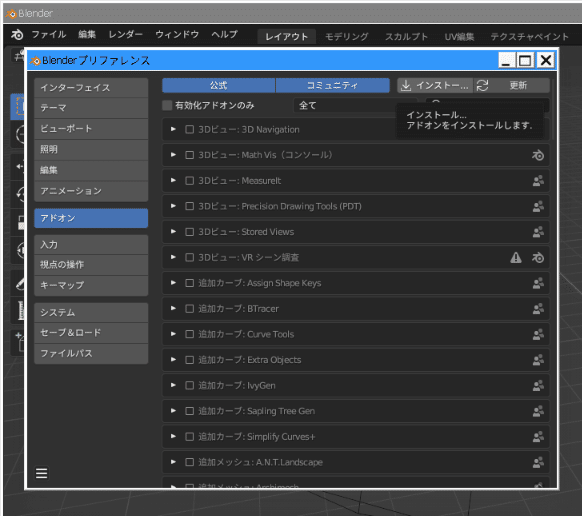Click community icon on Precision Drawing Tools row
582x516 pixels.
[538, 206]
